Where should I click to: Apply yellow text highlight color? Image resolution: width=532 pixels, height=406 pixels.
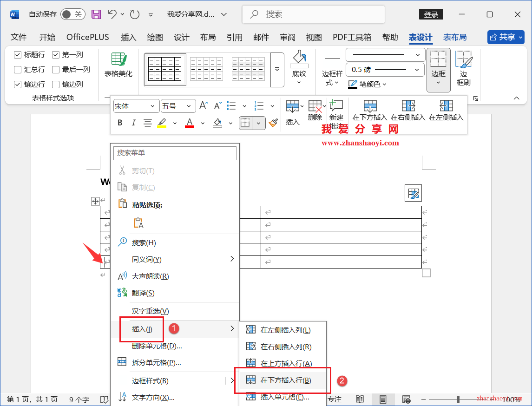162,123
